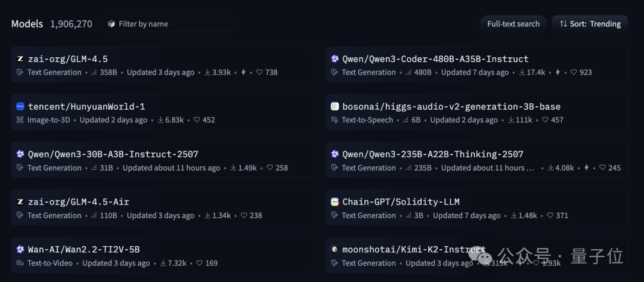Click the cube icon in filter field

pos(112,24)
